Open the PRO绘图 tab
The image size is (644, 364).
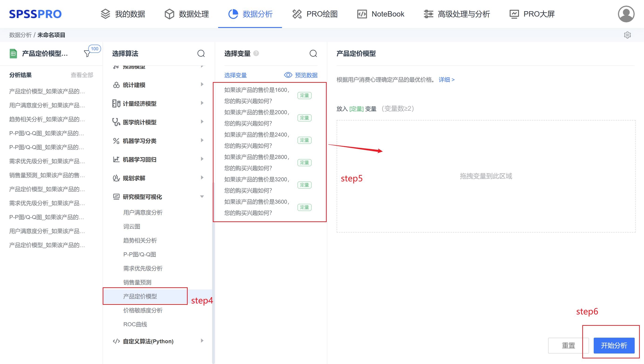[x=315, y=14]
